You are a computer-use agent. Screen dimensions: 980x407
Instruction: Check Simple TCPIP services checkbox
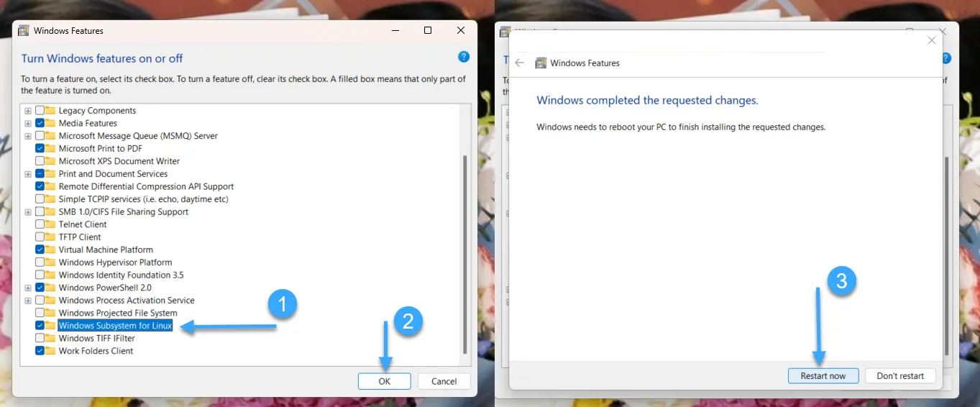[40, 199]
